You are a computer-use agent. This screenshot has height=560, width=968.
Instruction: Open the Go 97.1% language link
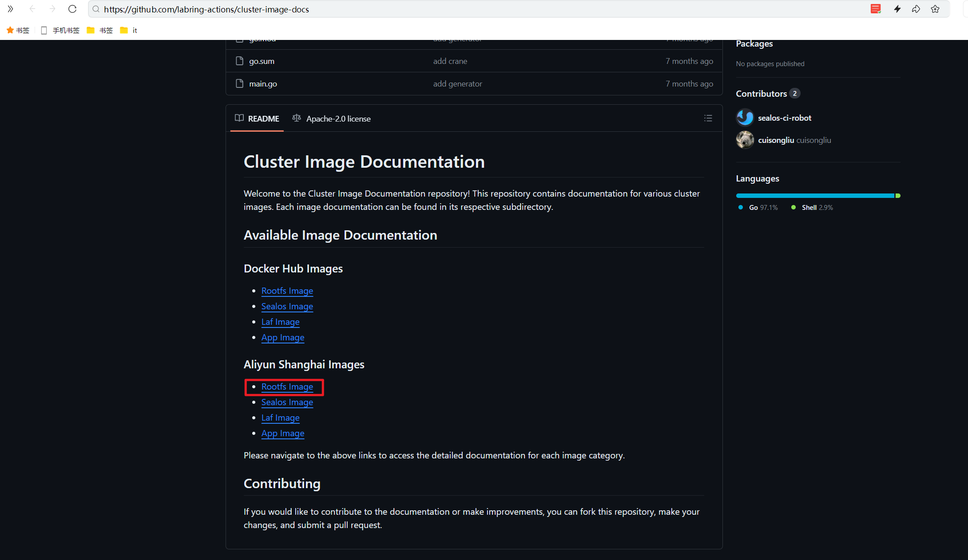click(758, 208)
